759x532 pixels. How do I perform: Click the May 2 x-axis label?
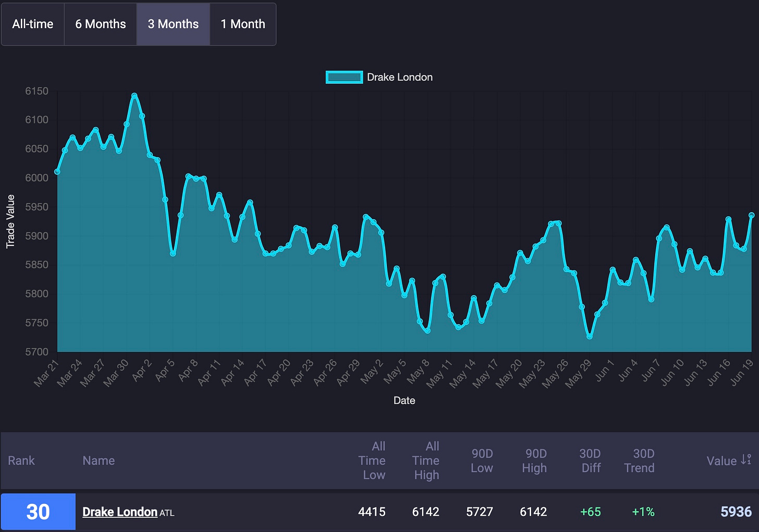(x=371, y=371)
